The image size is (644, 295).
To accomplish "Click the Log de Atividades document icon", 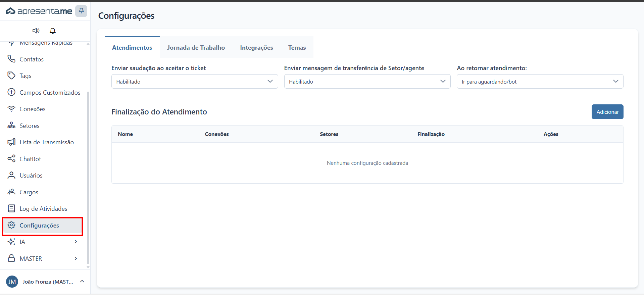I will coord(11,208).
